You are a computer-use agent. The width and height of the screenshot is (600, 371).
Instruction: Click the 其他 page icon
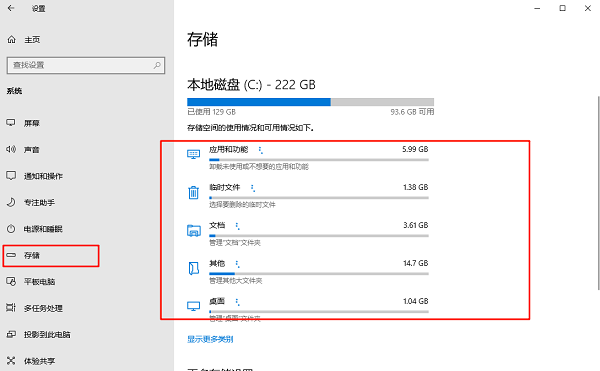(x=194, y=268)
